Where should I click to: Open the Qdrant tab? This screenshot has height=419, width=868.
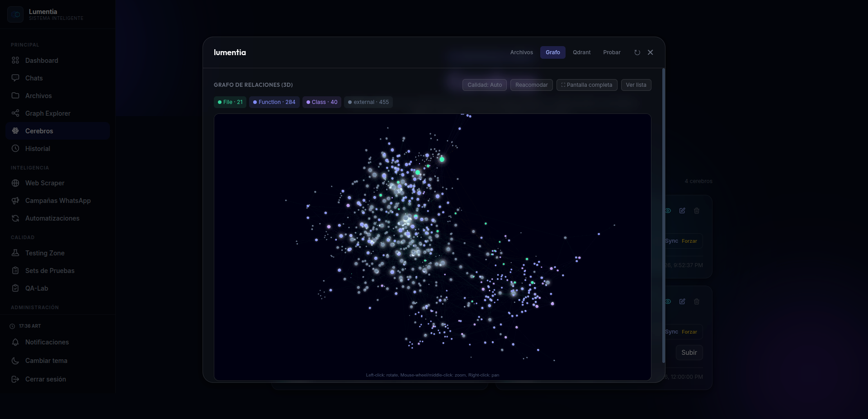(x=582, y=52)
